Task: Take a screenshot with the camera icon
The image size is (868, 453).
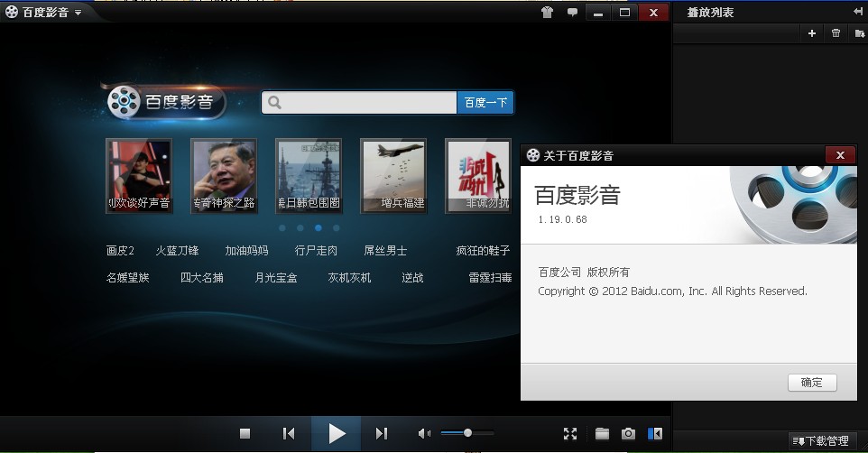Action: click(628, 434)
